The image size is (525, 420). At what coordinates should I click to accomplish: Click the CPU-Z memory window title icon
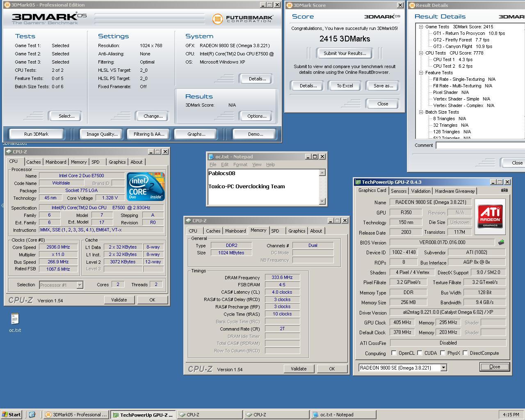point(188,221)
